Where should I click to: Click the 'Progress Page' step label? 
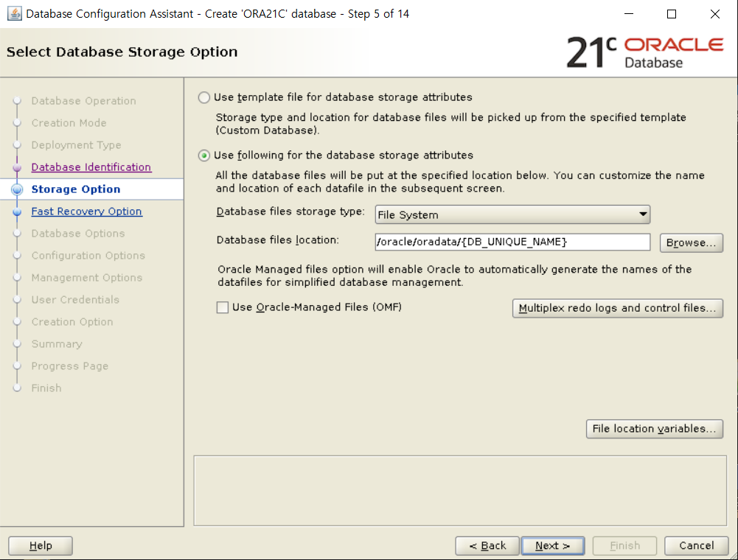click(x=69, y=366)
